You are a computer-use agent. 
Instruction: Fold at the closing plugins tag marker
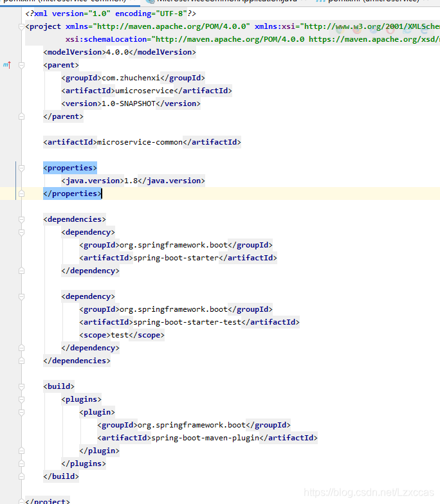22,464
